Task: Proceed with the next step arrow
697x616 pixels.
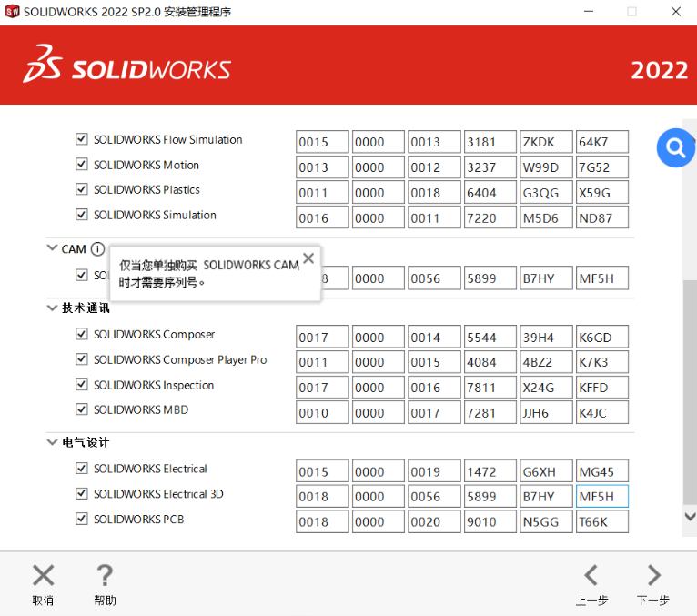Action: coord(653,576)
